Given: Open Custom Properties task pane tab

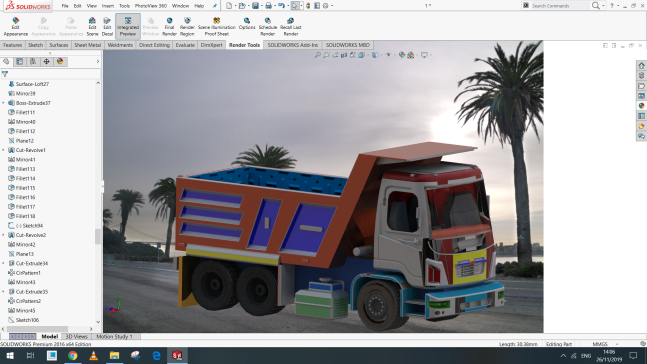Looking at the screenshot, I should point(641,116).
